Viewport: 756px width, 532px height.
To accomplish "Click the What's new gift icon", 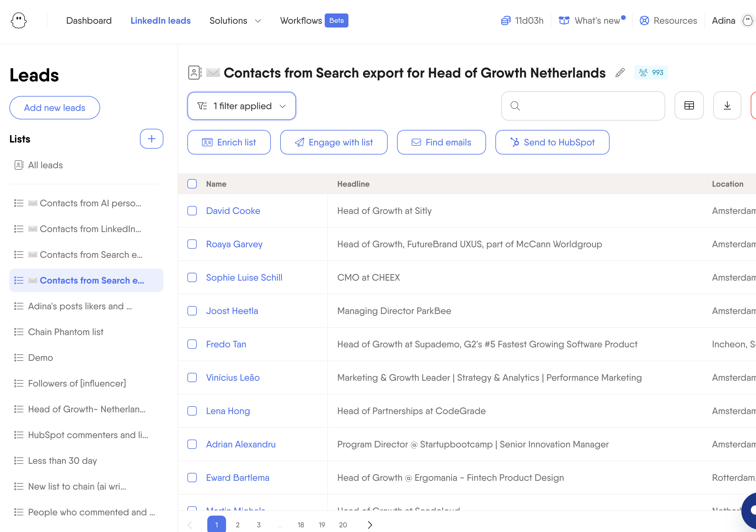I will point(564,20).
